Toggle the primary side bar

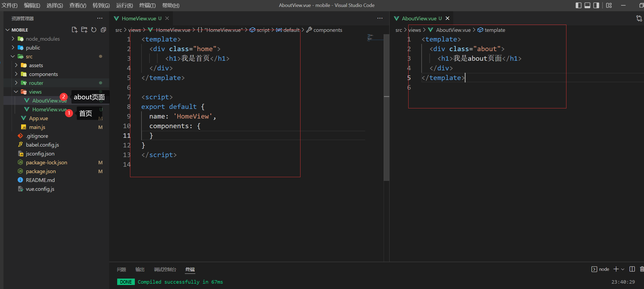pos(578,5)
